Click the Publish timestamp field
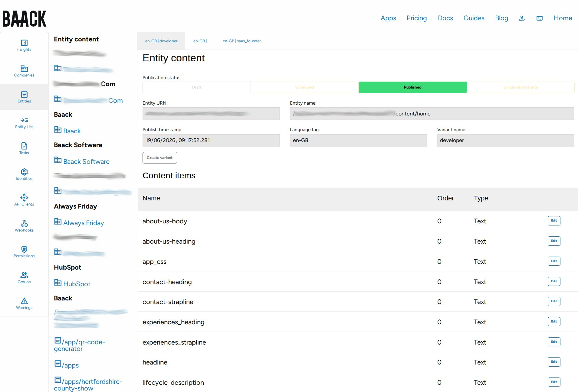Image resolution: width=578 pixels, height=392 pixels. 211,140
